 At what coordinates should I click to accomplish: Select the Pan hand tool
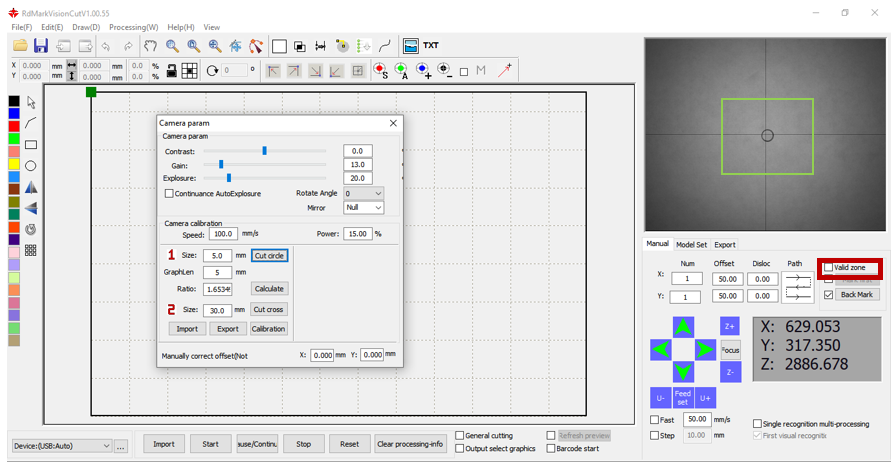(x=150, y=46)
